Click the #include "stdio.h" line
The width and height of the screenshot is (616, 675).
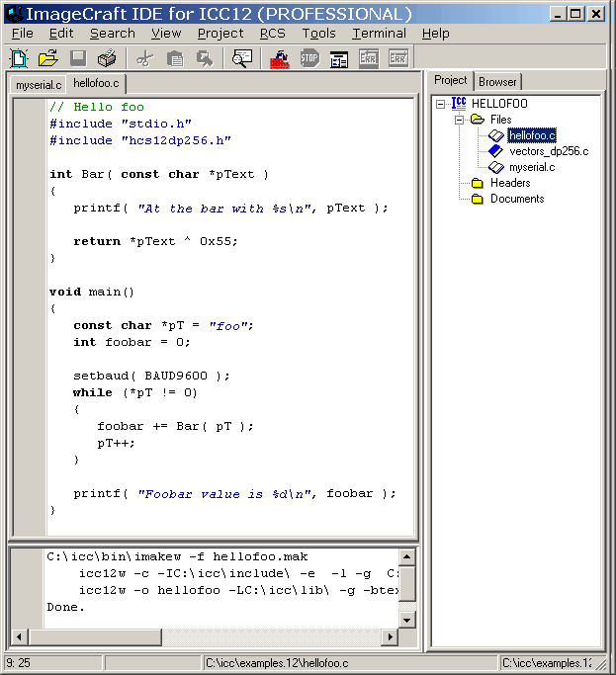coord(121,124)
